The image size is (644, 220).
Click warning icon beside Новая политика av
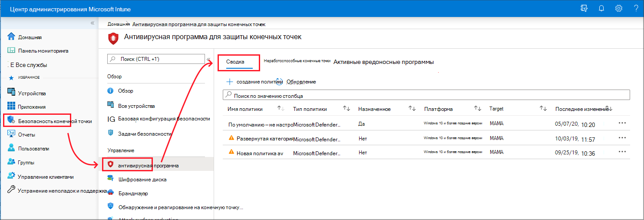coord(231,152)
